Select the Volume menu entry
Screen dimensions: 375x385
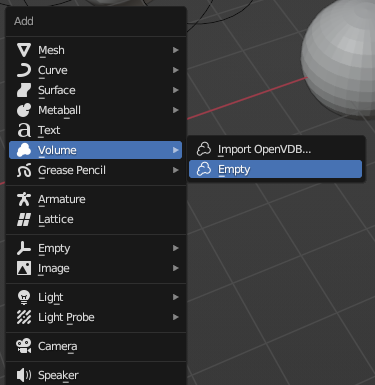tap(96, 150)
